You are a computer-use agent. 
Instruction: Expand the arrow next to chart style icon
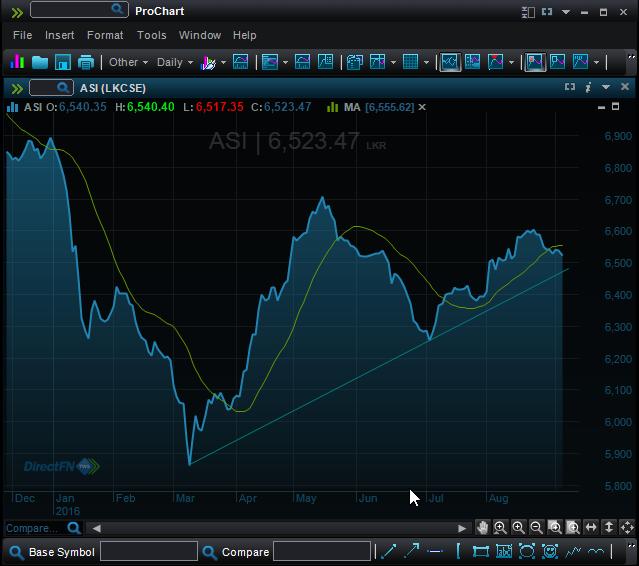click(x=223, y=63)
